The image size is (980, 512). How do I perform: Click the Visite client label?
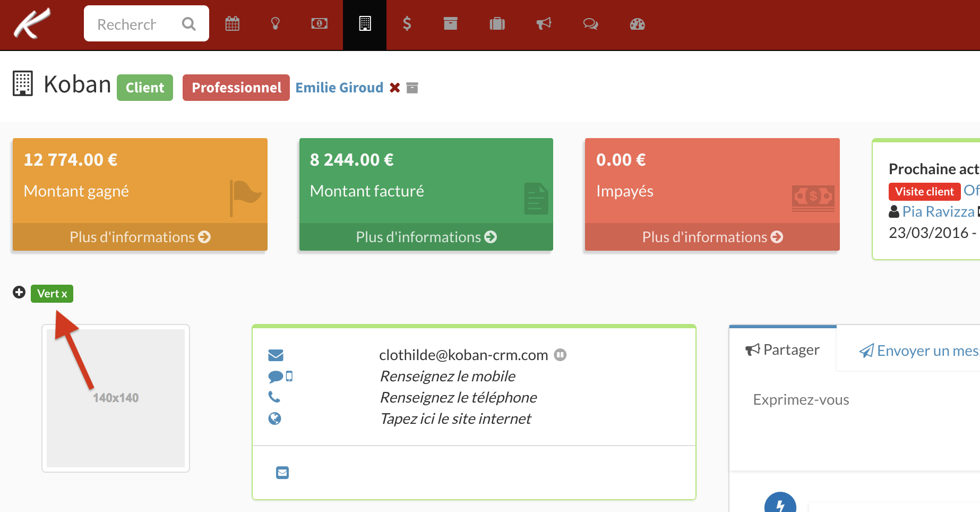pos(924,192)
